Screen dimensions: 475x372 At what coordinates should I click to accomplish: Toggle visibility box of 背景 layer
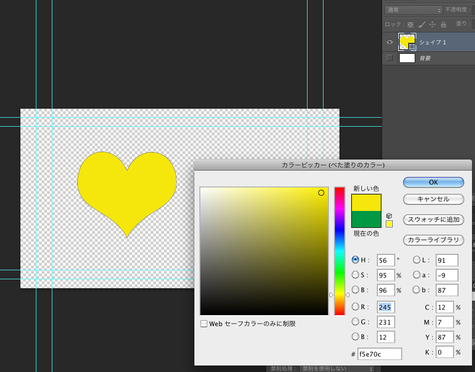tap(390, 58)
